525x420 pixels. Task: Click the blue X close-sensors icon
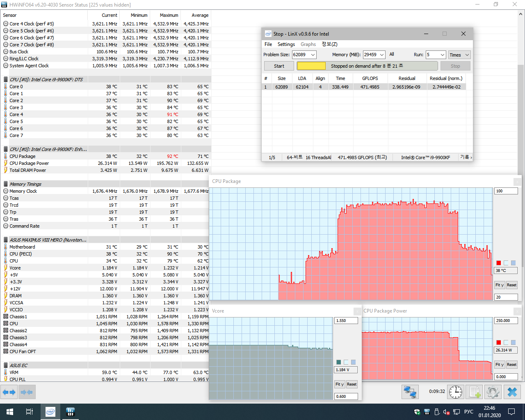point(512,392)
